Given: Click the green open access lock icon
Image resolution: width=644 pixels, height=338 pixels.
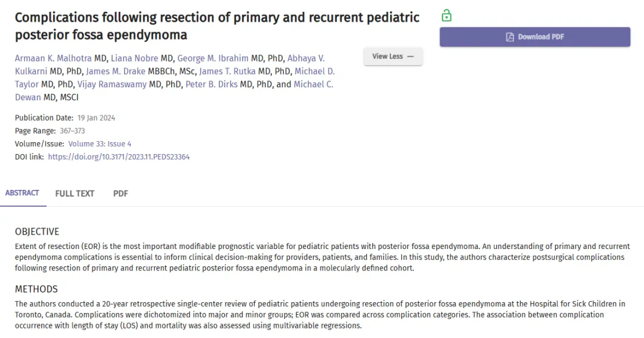Looking at the screenshot, I should (447, 16).
